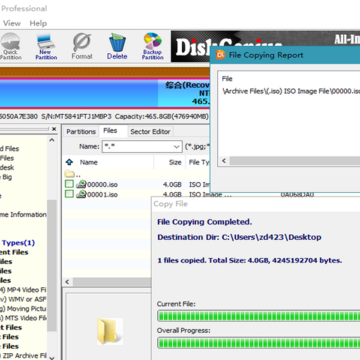
Task: Tick the checkbox for 00001.iso
Action: [x=69, y=194]
